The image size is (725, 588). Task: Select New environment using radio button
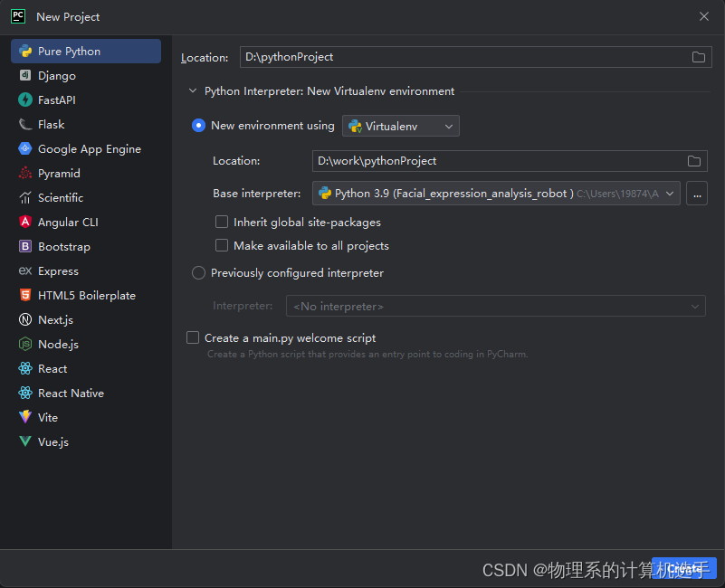tap(198, 126)
